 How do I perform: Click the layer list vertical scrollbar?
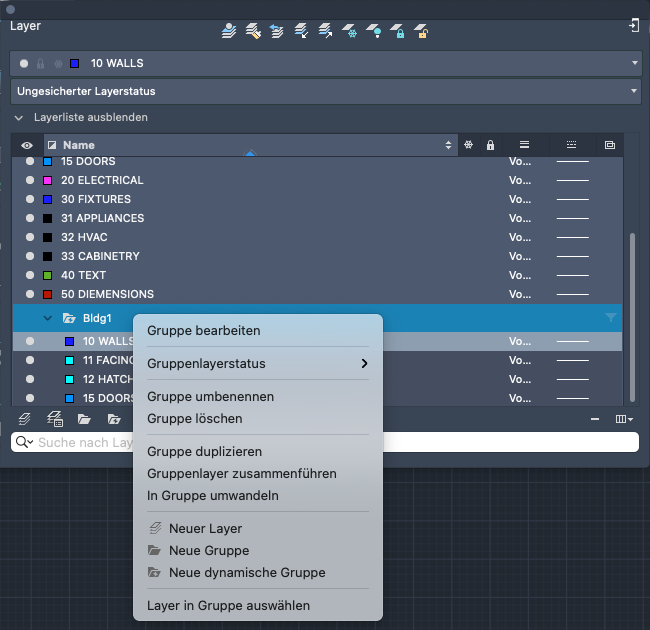[x=632, y=317]
